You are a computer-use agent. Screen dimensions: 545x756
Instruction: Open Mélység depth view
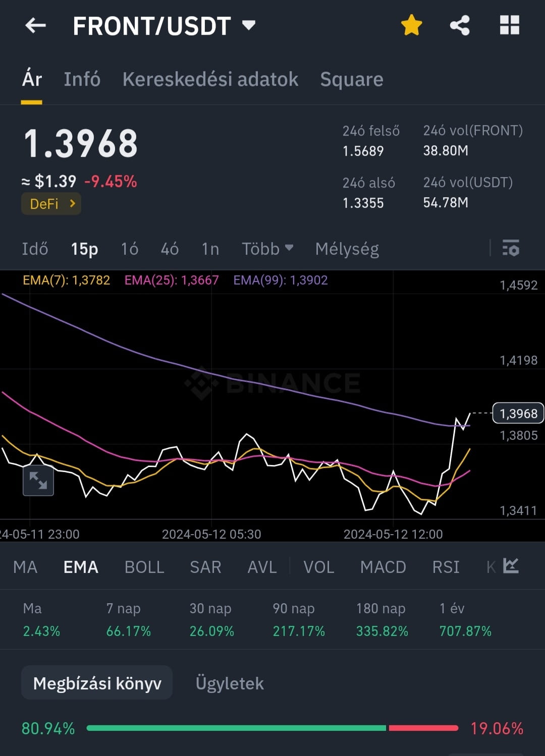[x=347, y=249]
